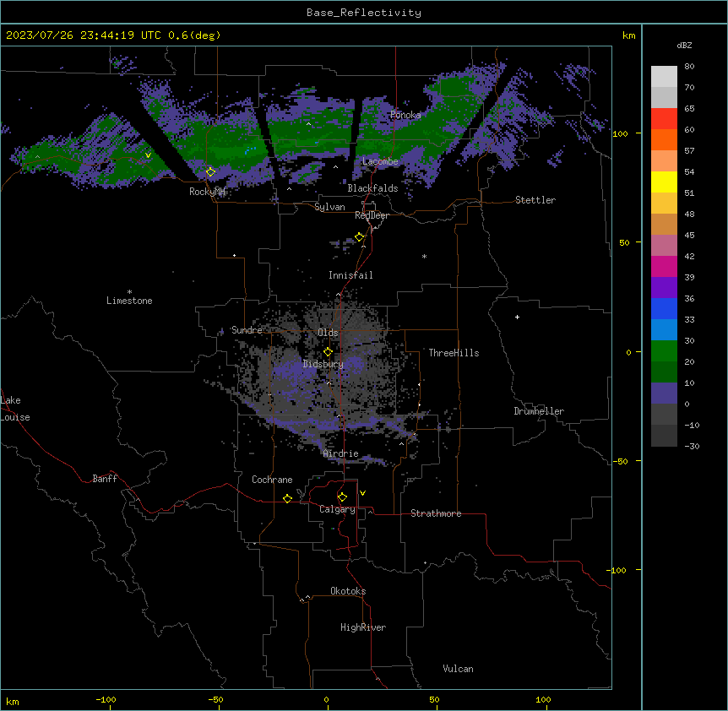Click the km label left of horizontal axis

coord(13,701)
